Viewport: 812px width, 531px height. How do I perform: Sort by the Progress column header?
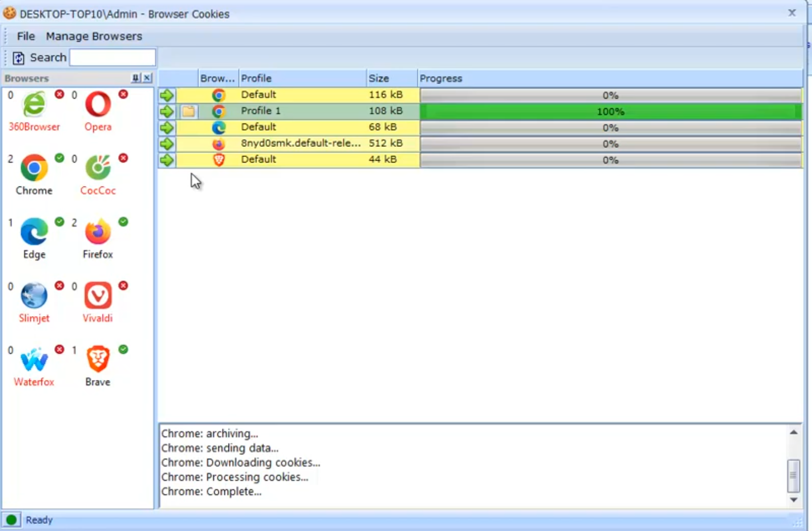click(610, 79)
